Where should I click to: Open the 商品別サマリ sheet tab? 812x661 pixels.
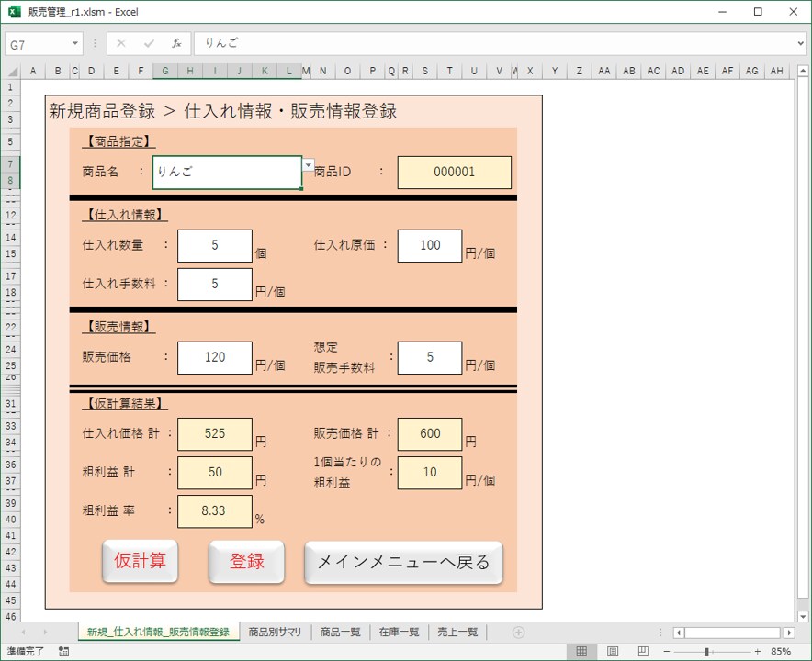(275, 632)
